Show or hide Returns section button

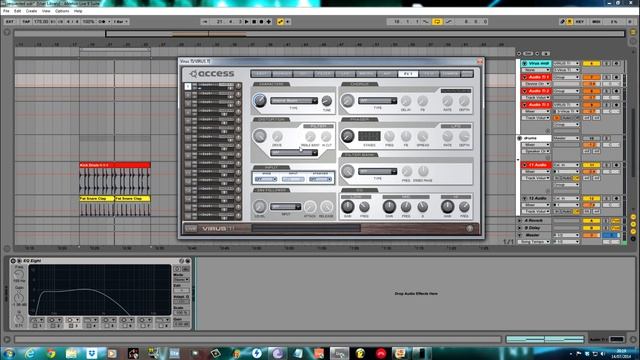[x=633, y=224]
